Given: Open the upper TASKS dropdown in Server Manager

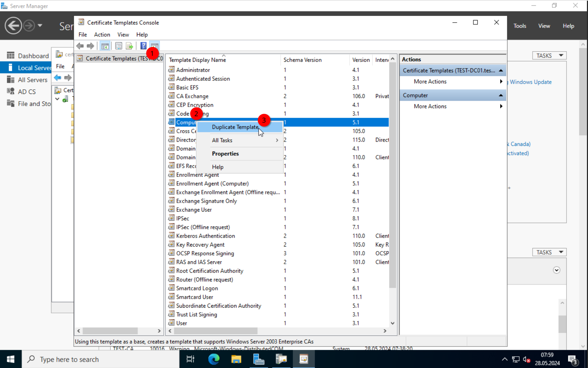Looking at the screenshot, I should click(x=549, y=55).
